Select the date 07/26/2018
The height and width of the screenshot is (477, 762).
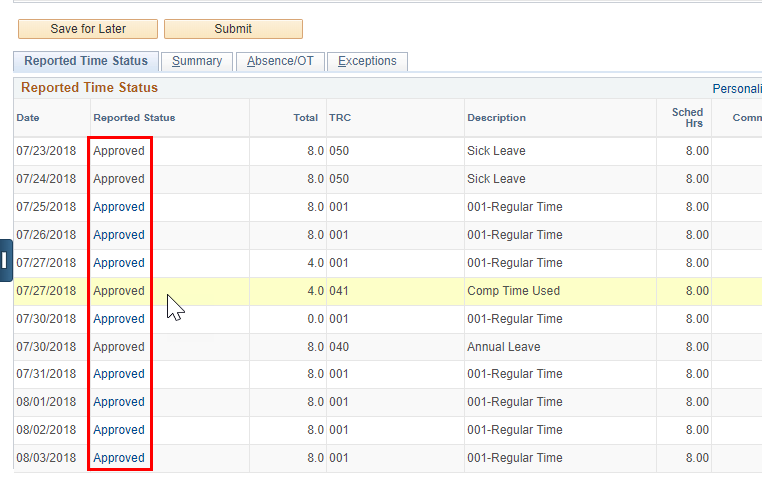pyautogui.click(x=46, y=235)
